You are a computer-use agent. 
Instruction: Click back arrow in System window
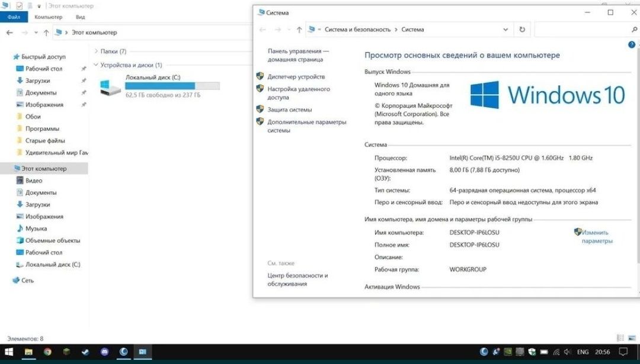[x=263, y=30]
